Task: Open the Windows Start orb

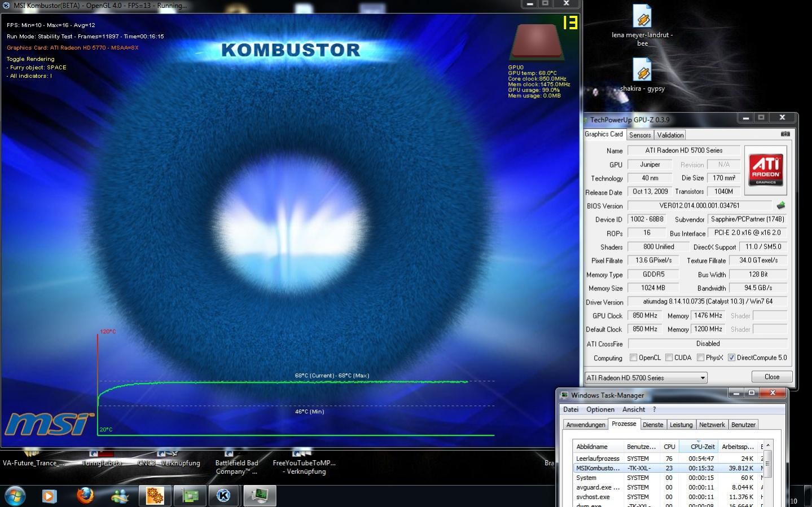Action: click(x=15, y=496)
